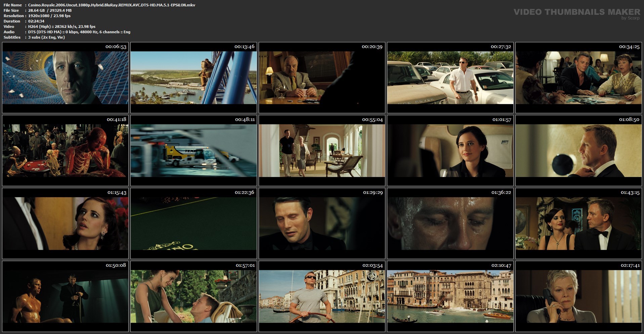Open the thumbnail at 00:27:32
Screen dimensions: 644x334
pos(450,78)
